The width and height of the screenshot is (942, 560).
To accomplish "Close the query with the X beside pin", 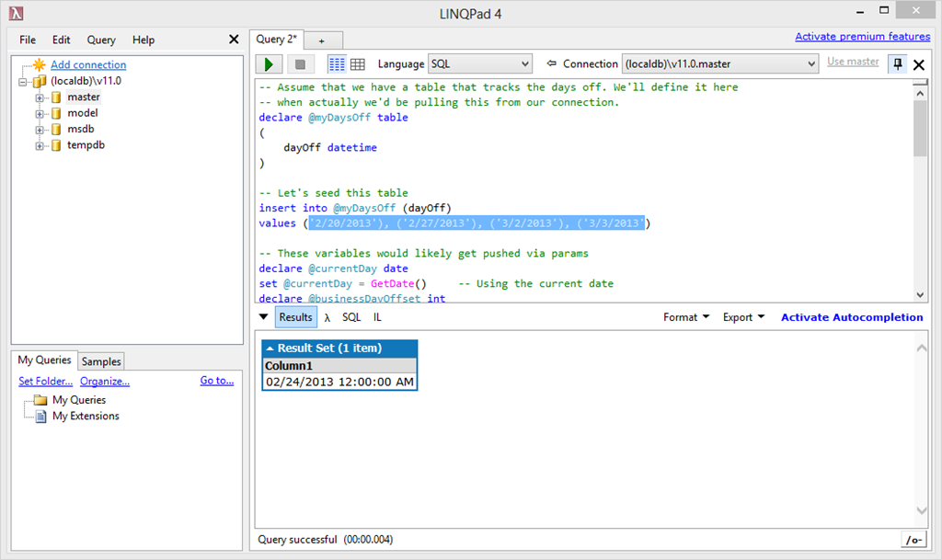I will [x=919, y=64].
